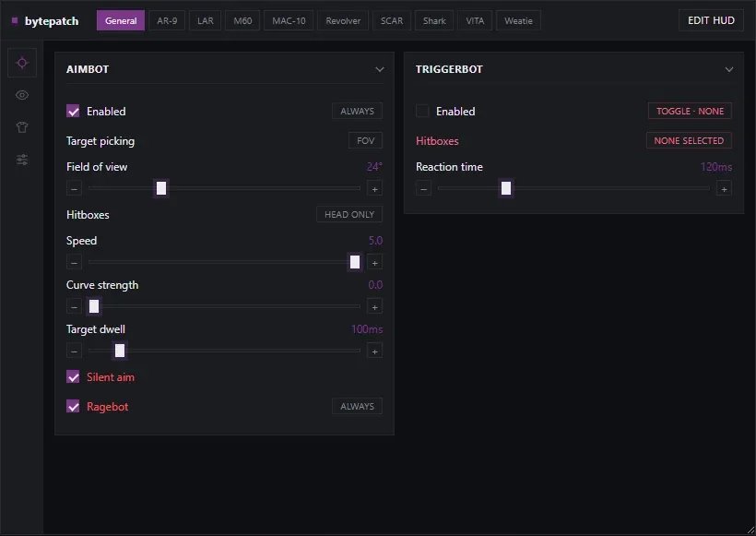Open the shirt skins sidebar section

click(22, 127)
